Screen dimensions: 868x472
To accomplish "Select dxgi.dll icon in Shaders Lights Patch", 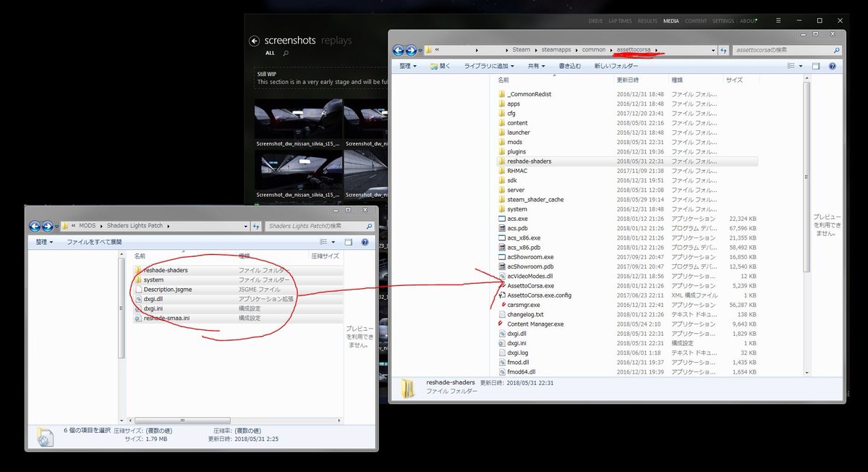I will point(138,299).
